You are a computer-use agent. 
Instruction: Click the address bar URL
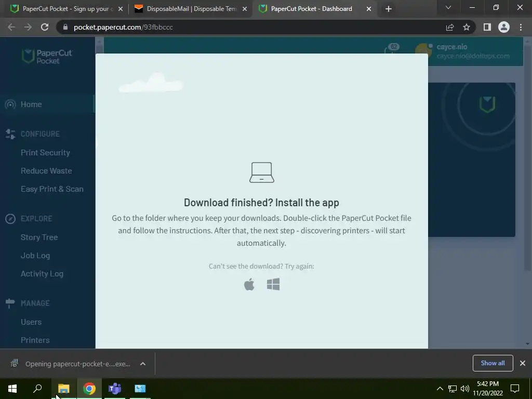[123, 27]
